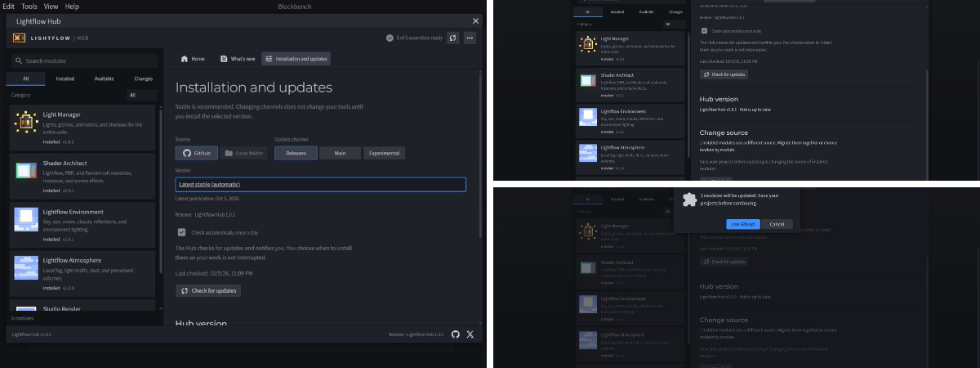Click the Light Manager title in the full Hub window

61,114
